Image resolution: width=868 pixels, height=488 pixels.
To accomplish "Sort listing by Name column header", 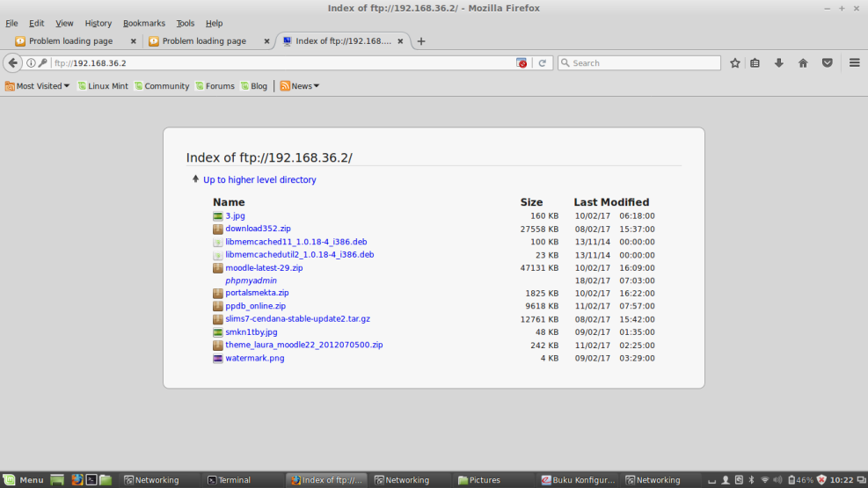I will (x=229, y=202).
